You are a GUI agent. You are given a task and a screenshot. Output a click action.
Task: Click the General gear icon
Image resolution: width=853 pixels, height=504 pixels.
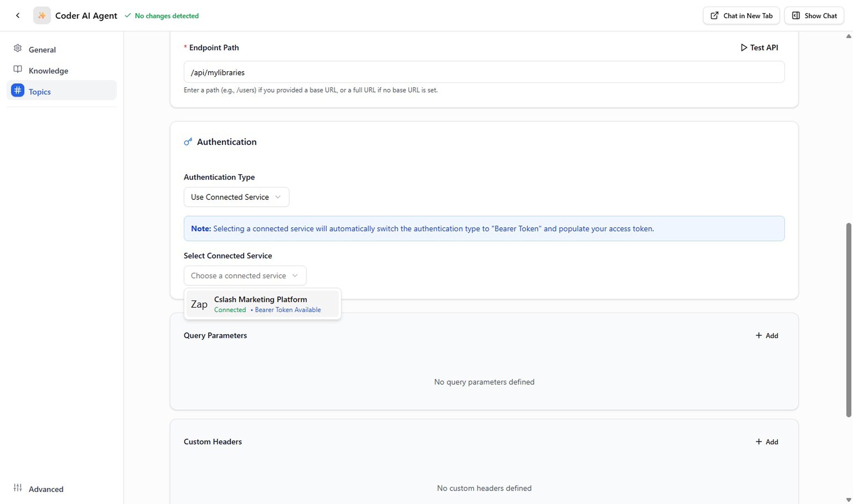tap(18, 48)
